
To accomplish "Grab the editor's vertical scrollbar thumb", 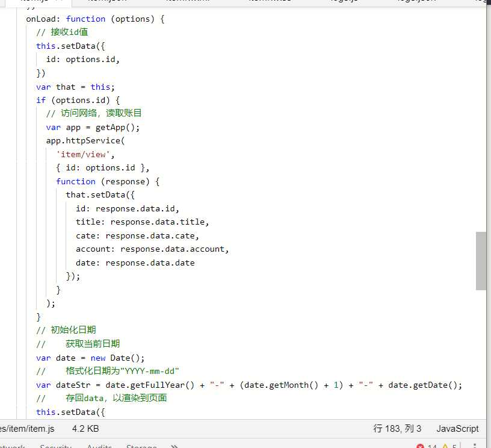I will (481, 261).
